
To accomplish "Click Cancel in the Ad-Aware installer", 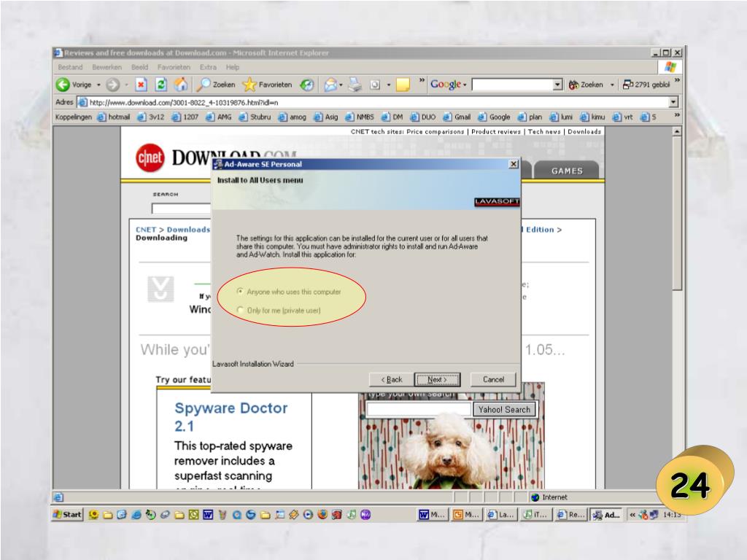I will (x=493, y=379).
